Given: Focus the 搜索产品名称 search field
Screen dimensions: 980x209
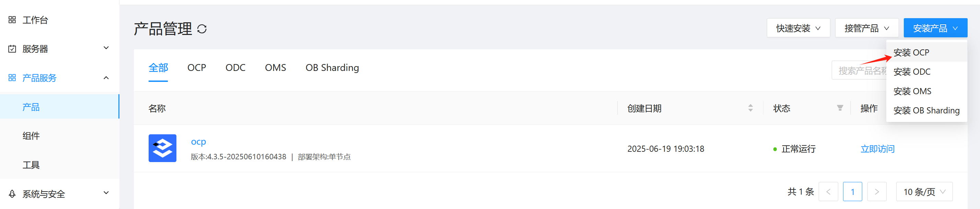Looking at the screenshot, I should coord(858,71).
